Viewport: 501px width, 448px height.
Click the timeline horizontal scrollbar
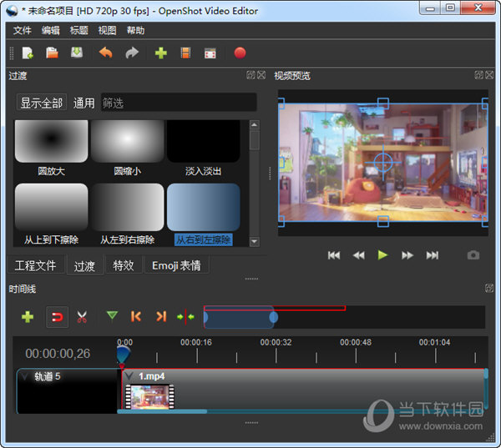(x=162, y=411)
